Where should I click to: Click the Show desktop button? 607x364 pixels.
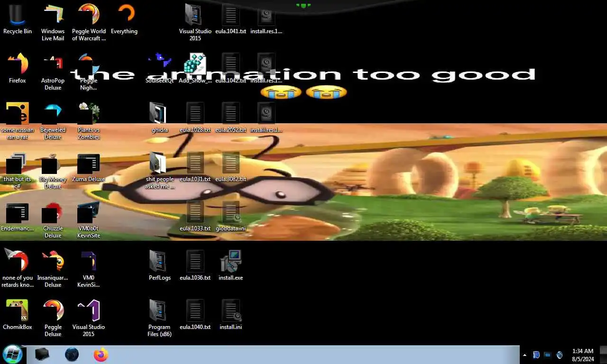[x=603, y=355]
